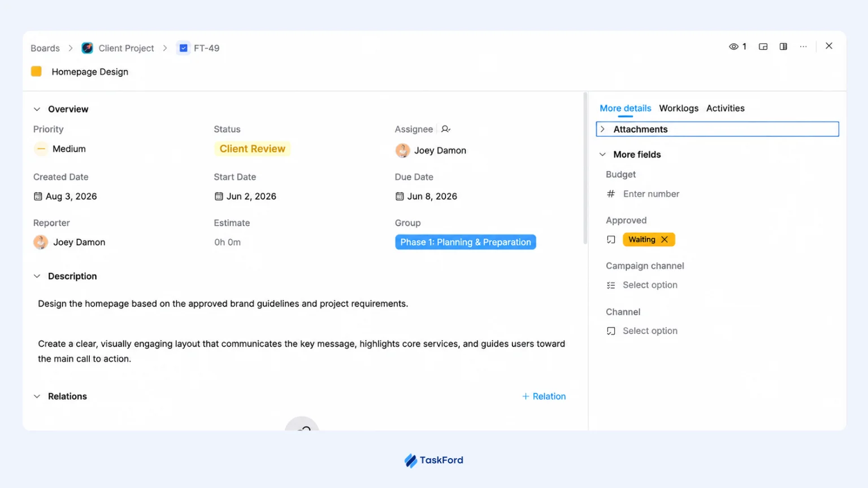Remove the Waiting tag with X
The height and width of the screenshot is (488, 868).
pos(665,239)
